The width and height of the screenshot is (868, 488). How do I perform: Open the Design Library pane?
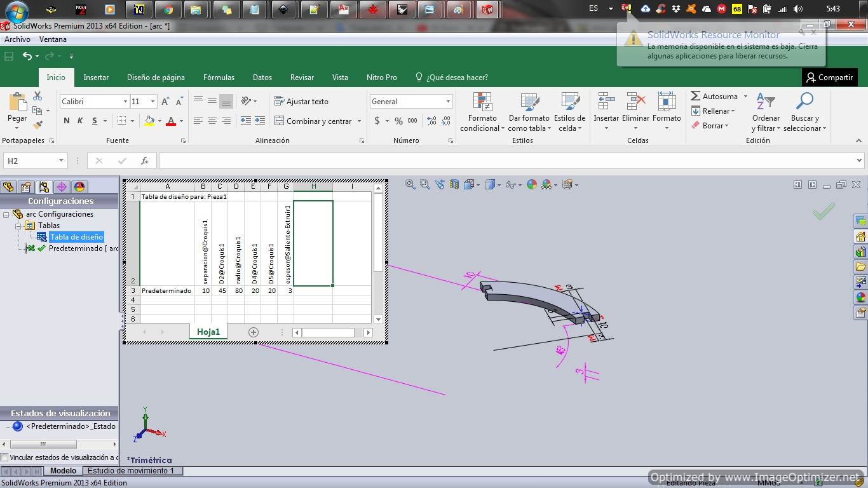click(861, 252)
